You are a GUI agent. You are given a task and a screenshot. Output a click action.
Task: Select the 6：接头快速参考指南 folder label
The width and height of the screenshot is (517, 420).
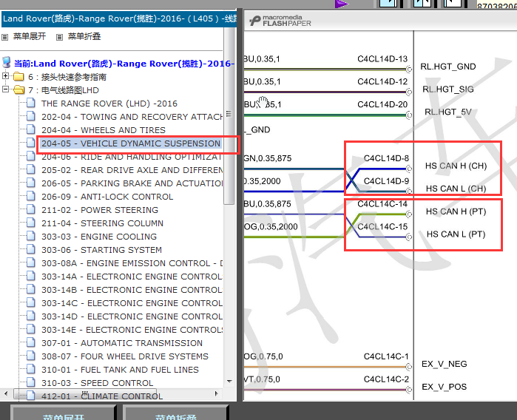click(x=67, y=77)
